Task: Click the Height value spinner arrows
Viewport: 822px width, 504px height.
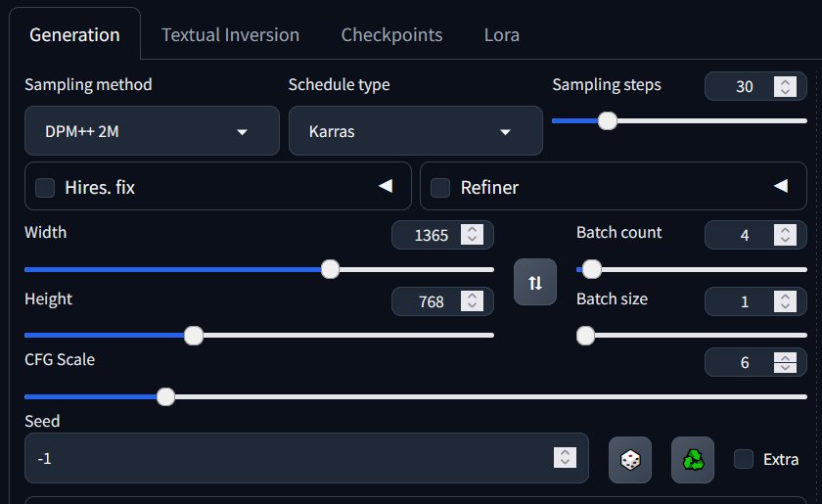Action: tap(473, 301)
